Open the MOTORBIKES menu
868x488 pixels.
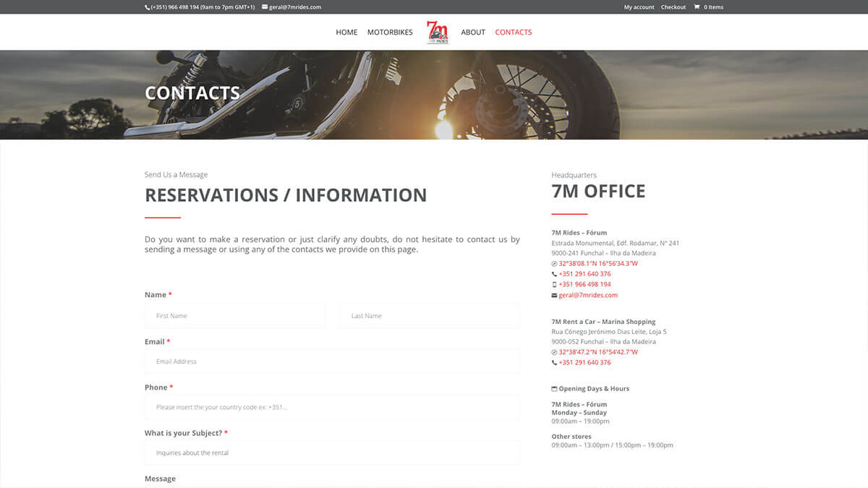click(390, 33)
